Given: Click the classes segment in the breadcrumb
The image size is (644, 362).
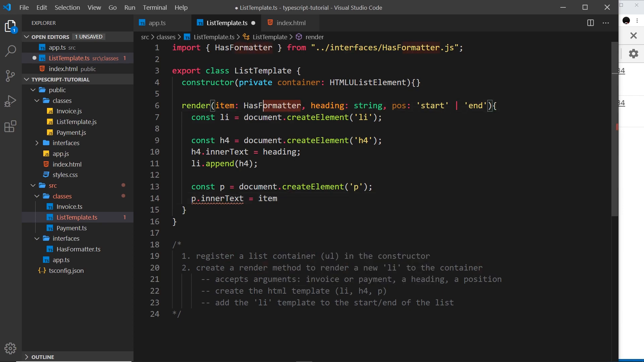Looking at the screenshot, I should [x=166, y=37].
